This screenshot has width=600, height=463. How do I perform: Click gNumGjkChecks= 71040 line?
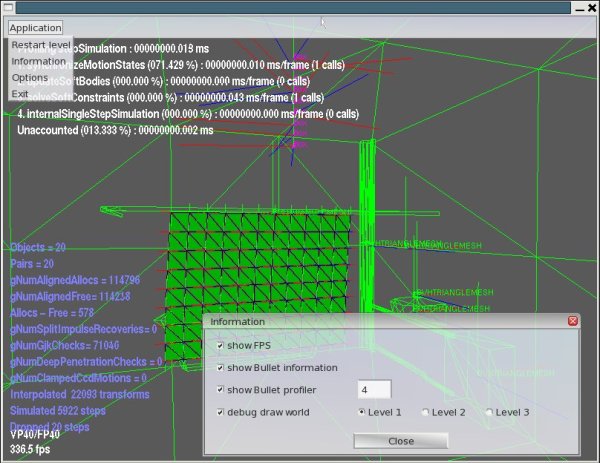click(x=65, y=346)
